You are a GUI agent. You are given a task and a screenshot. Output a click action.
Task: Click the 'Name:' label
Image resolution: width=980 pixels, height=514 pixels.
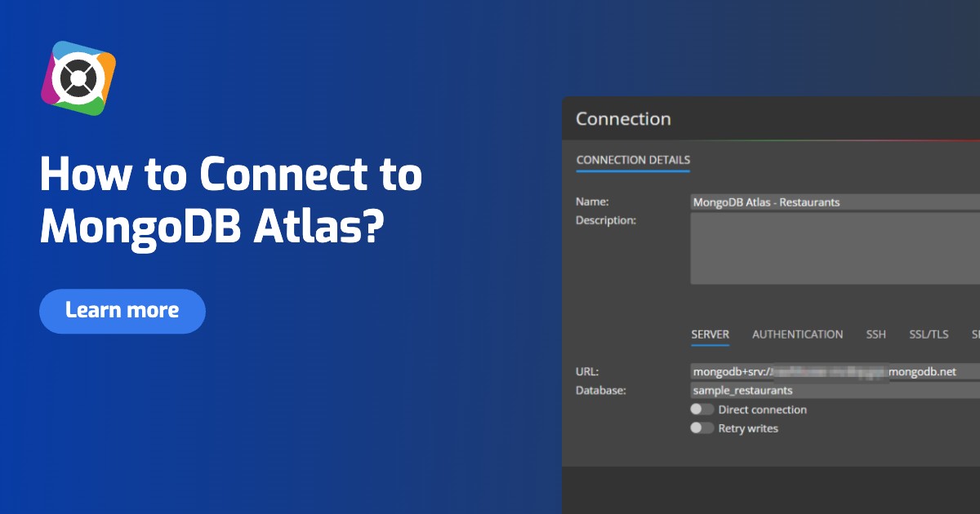(x=592, y=202)
